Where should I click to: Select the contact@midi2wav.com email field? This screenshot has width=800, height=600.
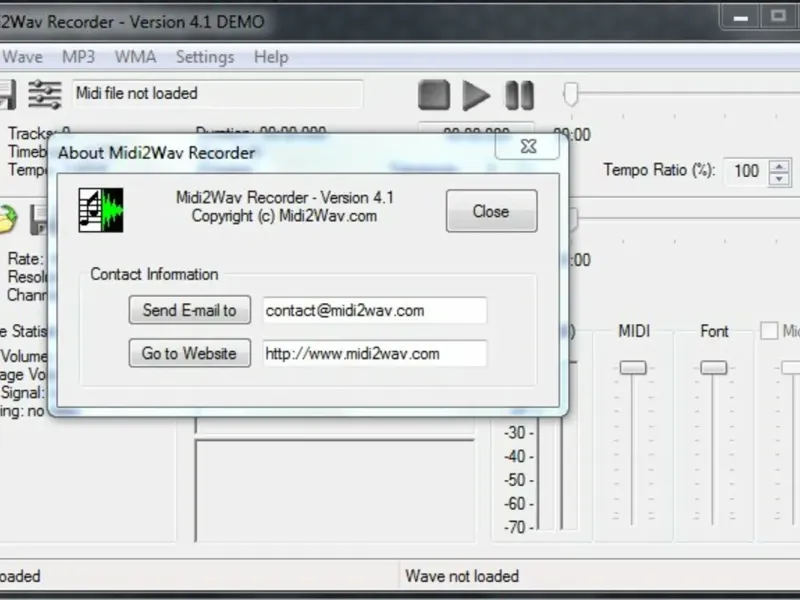[x=375, y=310]
